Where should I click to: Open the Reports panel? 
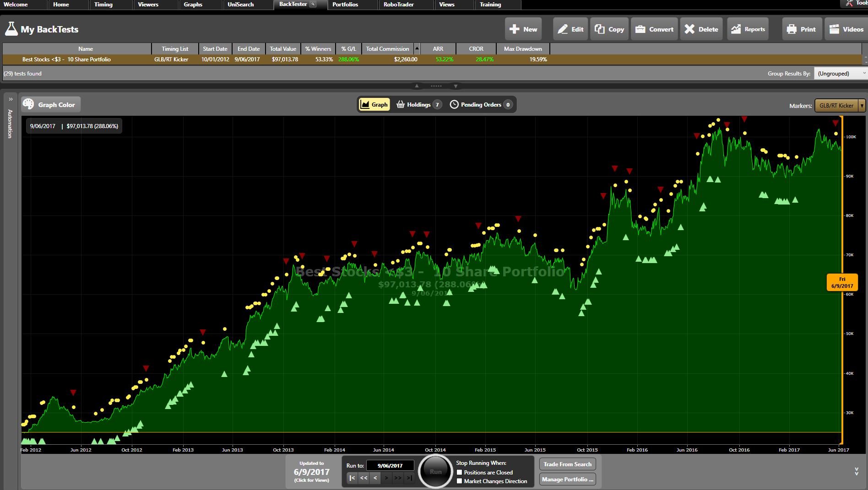point(747,28)
